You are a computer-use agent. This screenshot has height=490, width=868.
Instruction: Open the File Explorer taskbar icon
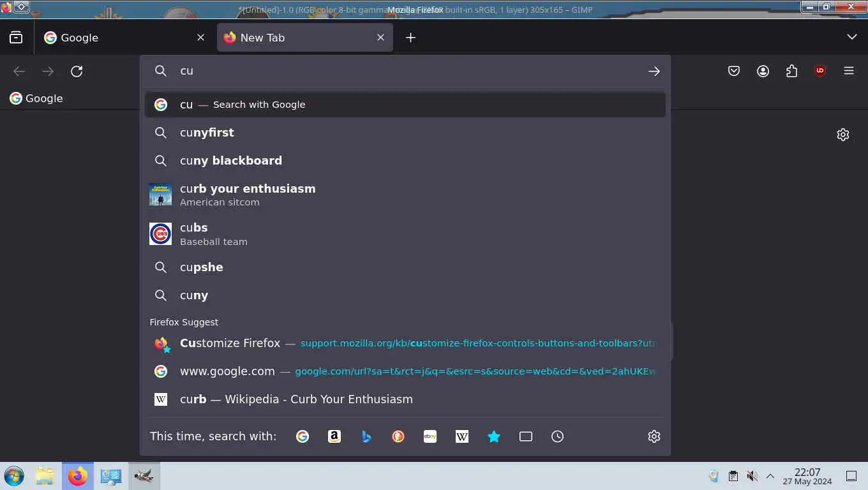[45, 476]
